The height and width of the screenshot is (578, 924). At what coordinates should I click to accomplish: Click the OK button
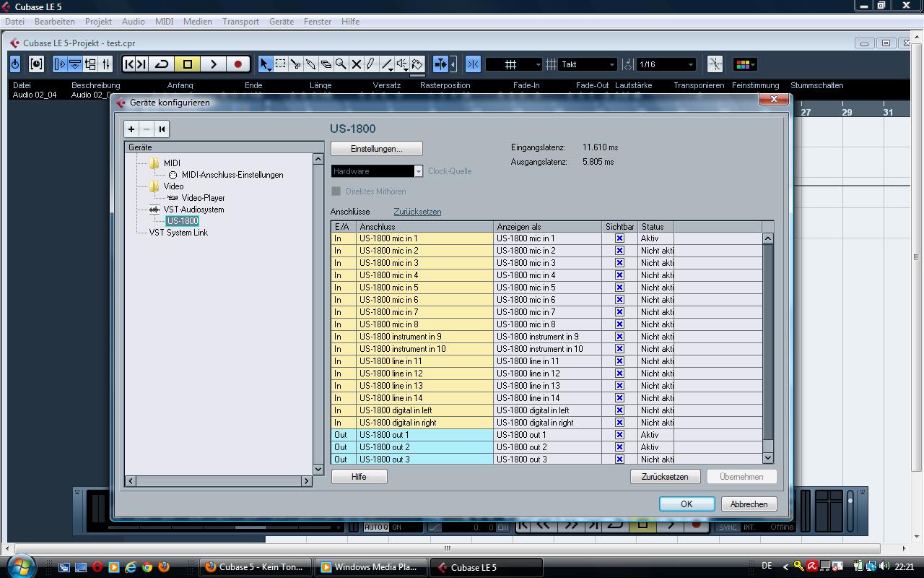pos(687,504)
